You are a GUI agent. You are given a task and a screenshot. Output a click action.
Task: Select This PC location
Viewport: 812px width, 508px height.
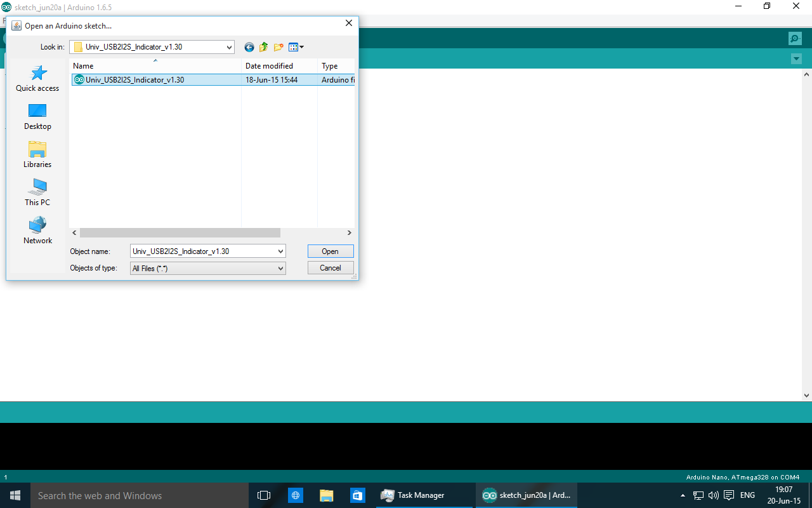(x=37, y=193)
